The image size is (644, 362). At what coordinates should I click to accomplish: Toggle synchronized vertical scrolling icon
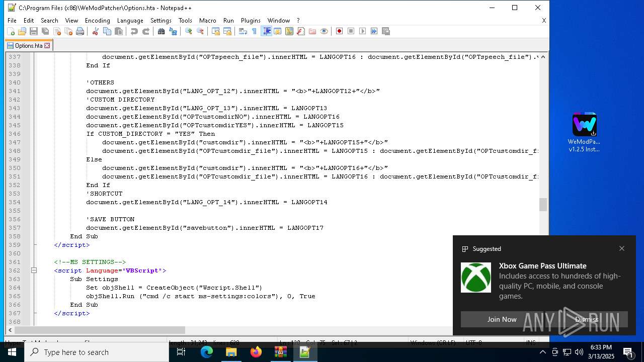(x=215, y=31)
